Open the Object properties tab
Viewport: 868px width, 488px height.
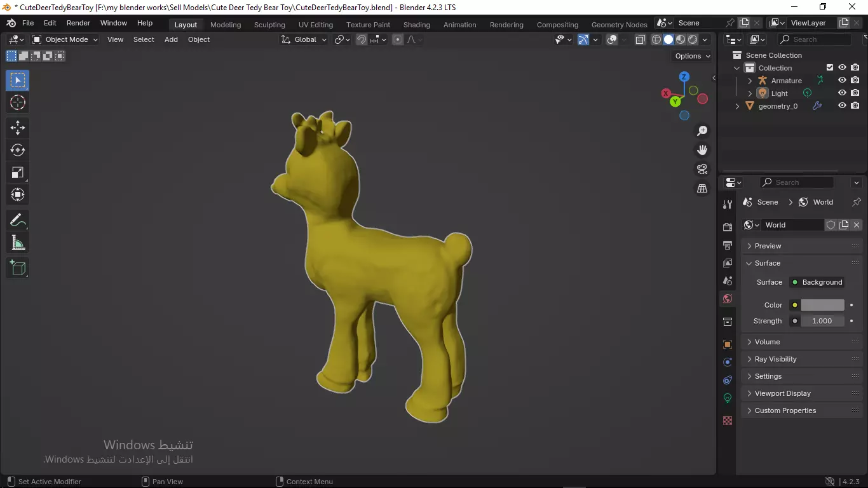tap(728, 344)
